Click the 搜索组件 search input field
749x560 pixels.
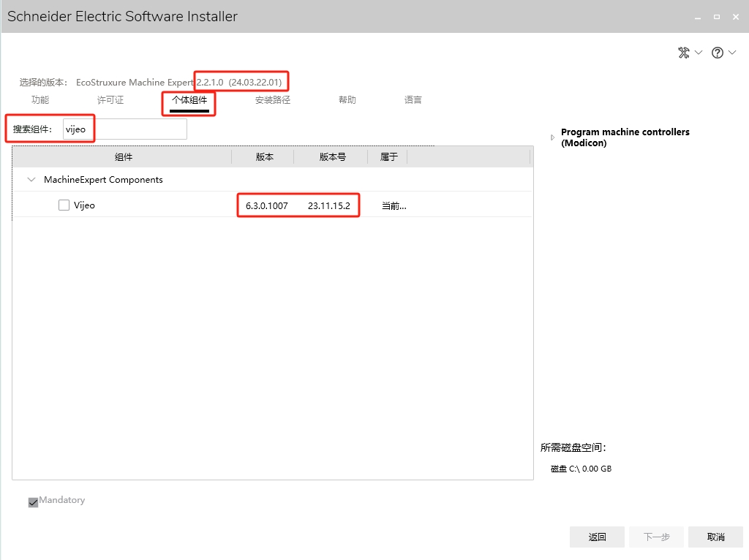pyautogui.click(x=124, y=129)
